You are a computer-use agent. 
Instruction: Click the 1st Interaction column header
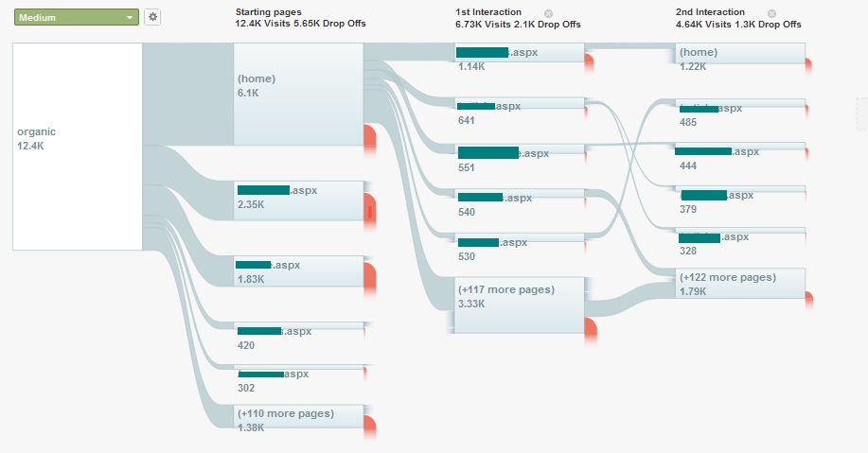[488, 12]
